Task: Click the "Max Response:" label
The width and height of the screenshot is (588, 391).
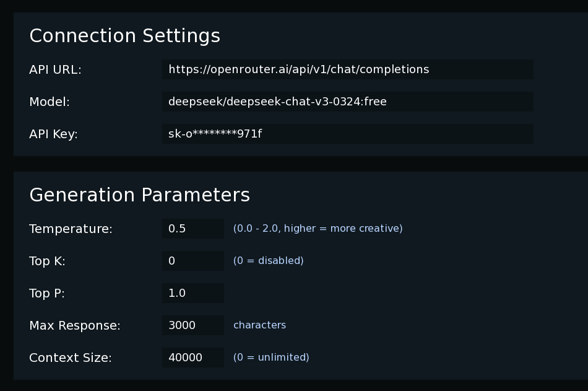Action: pos(74,326)
